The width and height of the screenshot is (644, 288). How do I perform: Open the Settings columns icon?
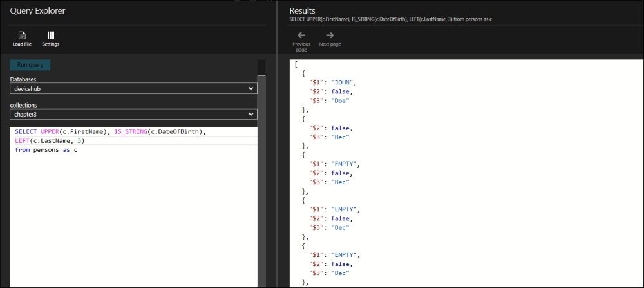(x=51, y=35)
